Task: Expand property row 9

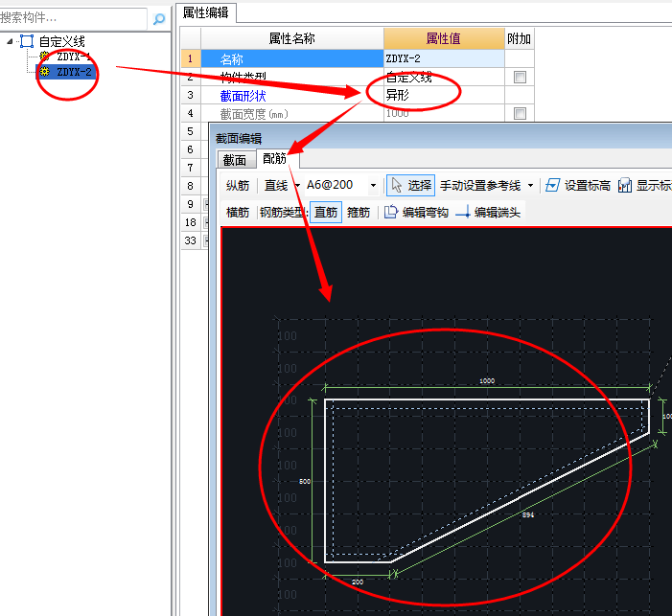Action: [206, 204]
